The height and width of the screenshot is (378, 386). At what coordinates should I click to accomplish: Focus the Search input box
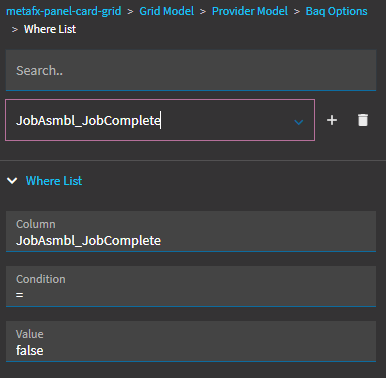(x=191, y=70)
